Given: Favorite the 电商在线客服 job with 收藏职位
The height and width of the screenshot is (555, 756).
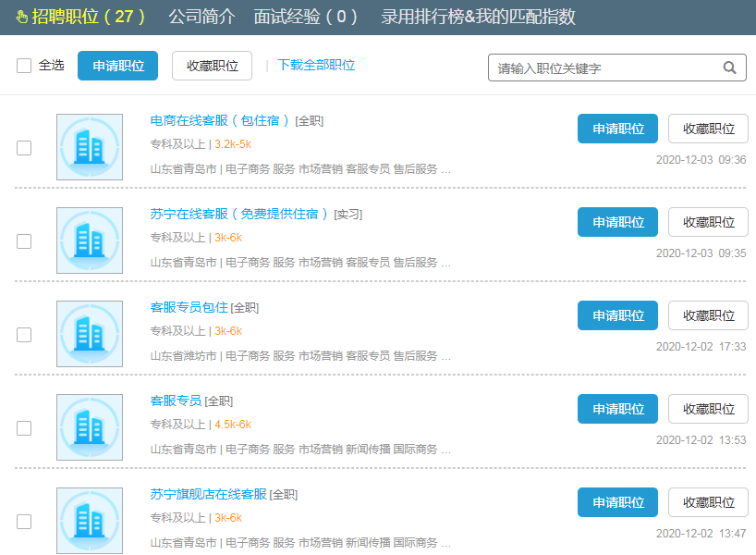Looking at the screenshot, I should point(708,129).
